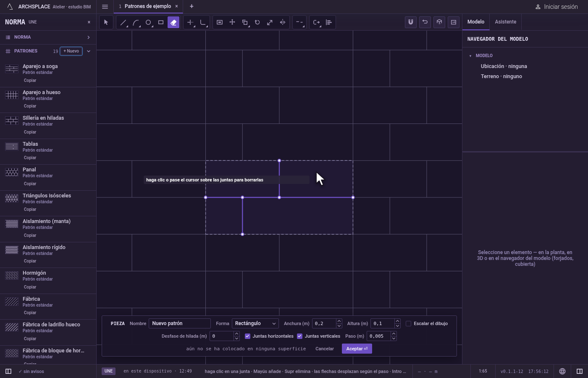
Task: Collapse the MODELO tree node
Action: pyautogui.click(x=470, y=56)
